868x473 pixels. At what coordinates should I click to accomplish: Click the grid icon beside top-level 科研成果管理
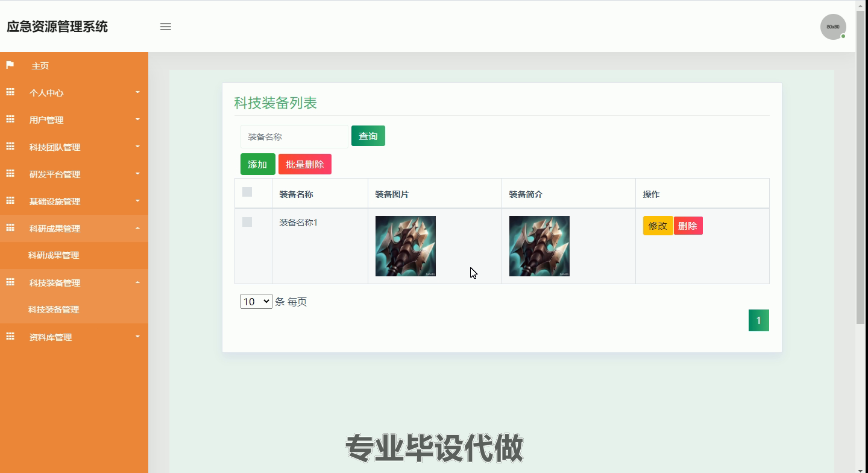(x=10, y=228)
